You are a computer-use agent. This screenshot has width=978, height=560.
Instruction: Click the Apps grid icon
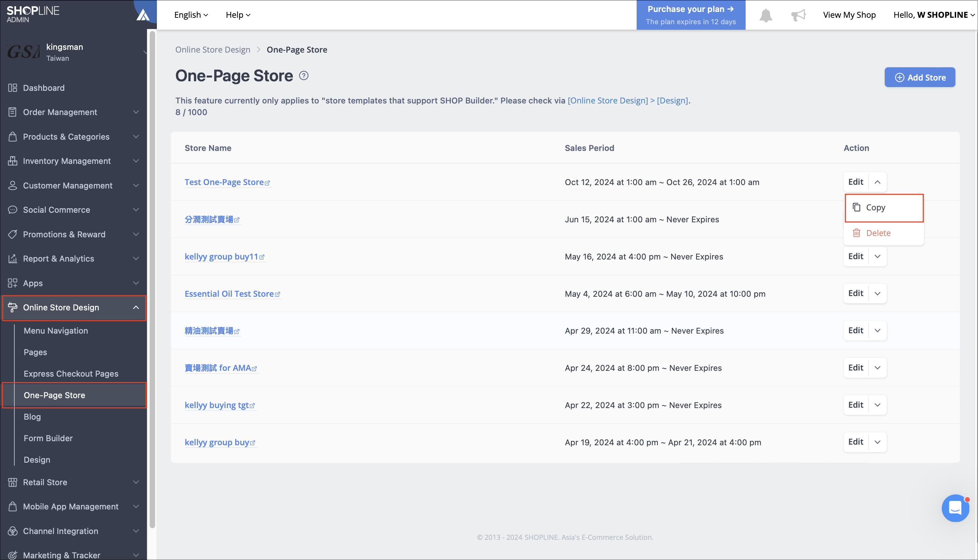click(12, 283)
